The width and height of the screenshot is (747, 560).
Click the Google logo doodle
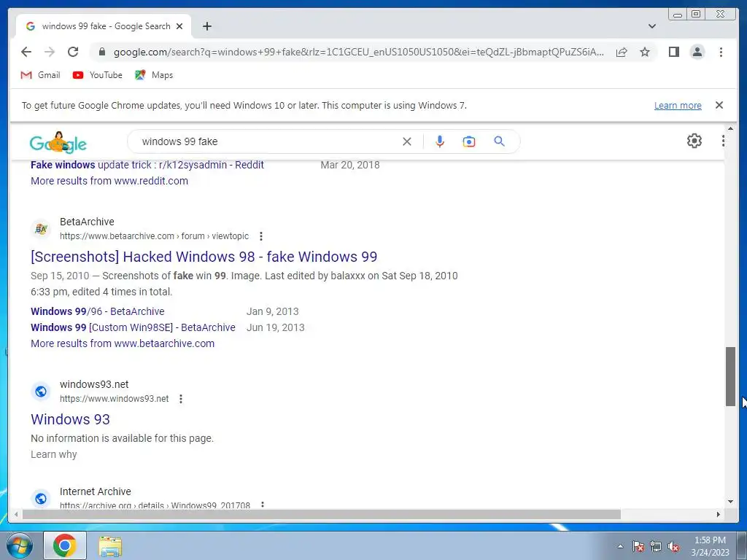coord(58,142)
